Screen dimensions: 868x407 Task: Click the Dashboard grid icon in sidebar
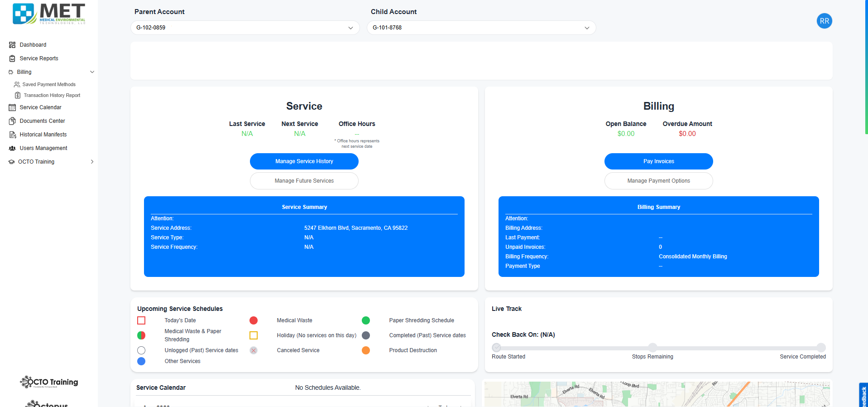[12, 45]
